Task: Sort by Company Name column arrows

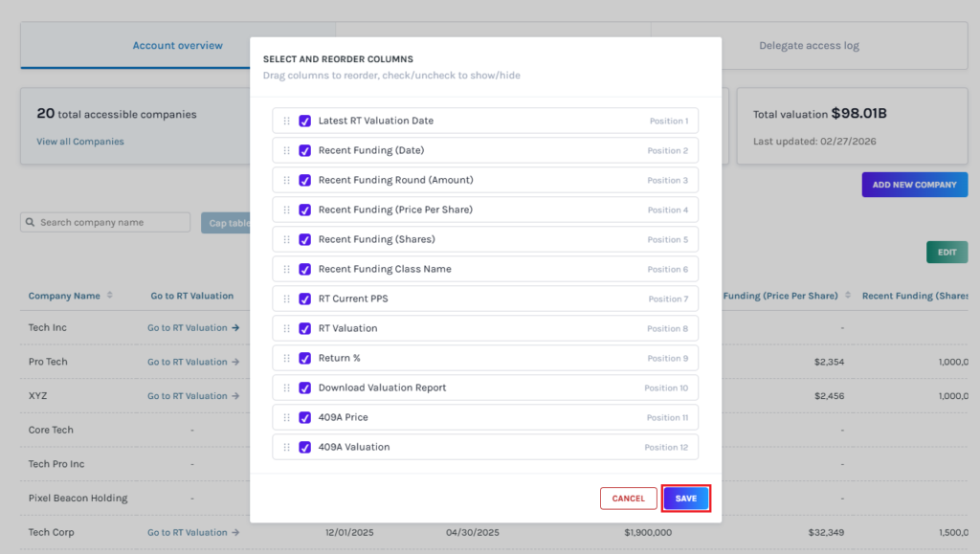Action: click(109, 296)
